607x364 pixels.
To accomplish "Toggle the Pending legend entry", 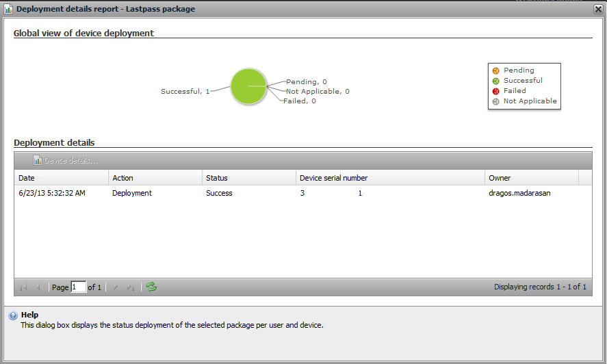I will [x=518, y=70].
